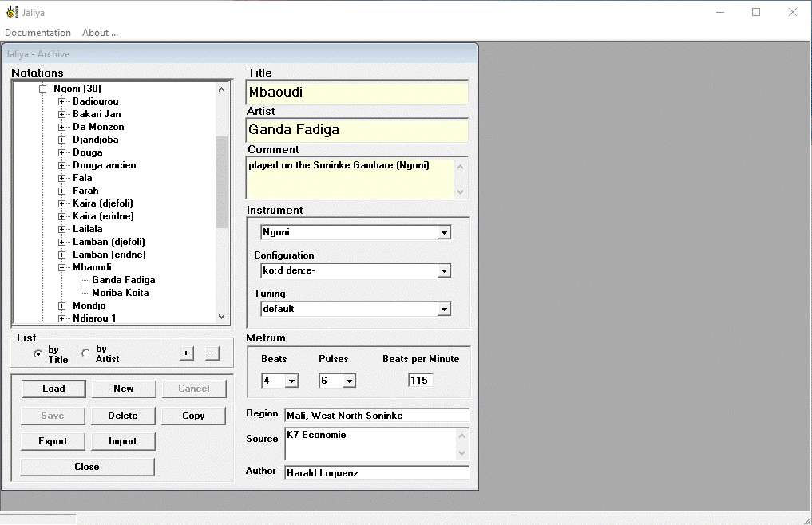812x525 pixels.
Task: Collapse the Mbaoudi tree node
Action: pyautogui.click(x=61, y=267)
